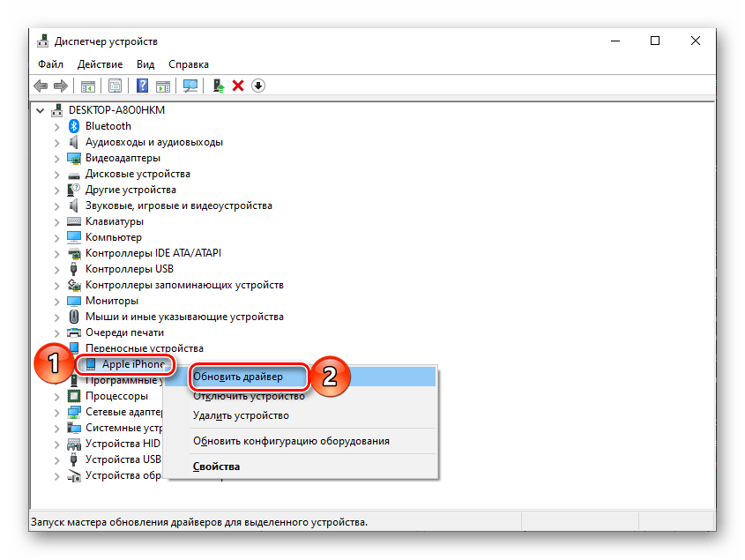Click the Дисковые устройства drive icon
This screenshot has height=560, width=745.
tap(74, 175)
